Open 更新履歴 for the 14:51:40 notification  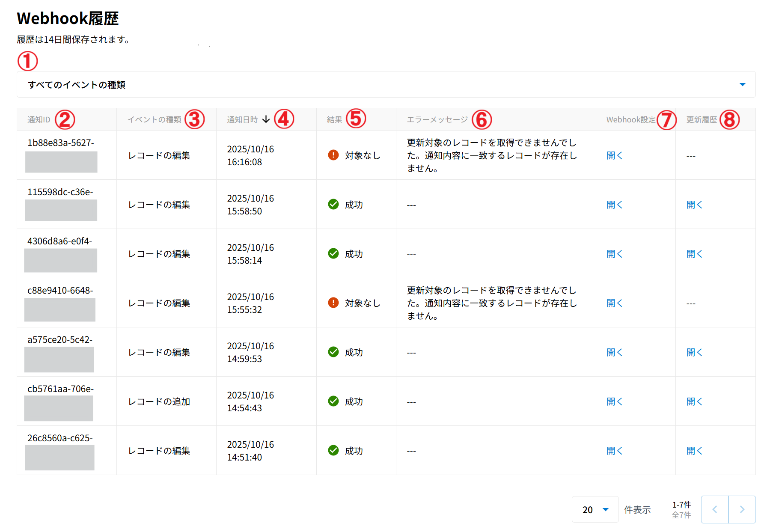[x=694, y=451]
